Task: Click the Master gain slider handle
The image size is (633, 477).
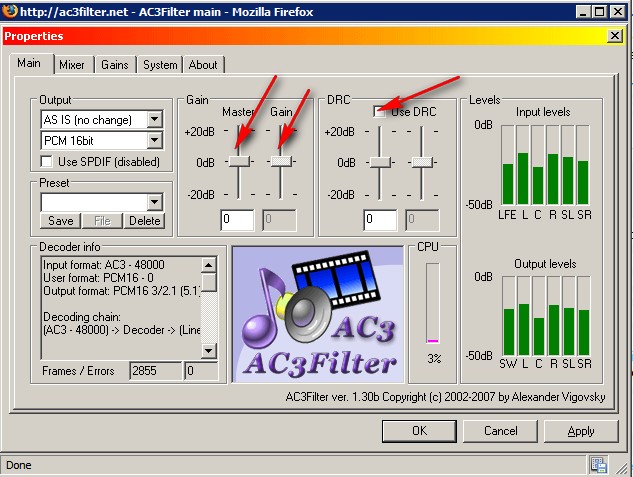Action: point(239,161)
